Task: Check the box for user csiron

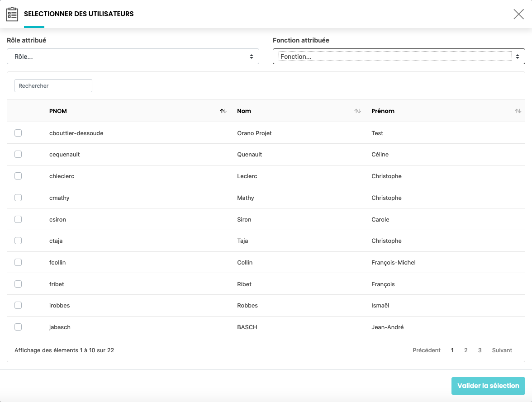Action: click(x=18, y=219)
